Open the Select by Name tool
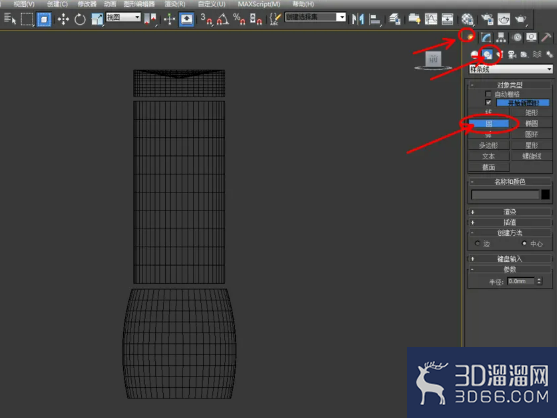The image size is (557, 418). [x=10, y=18]
